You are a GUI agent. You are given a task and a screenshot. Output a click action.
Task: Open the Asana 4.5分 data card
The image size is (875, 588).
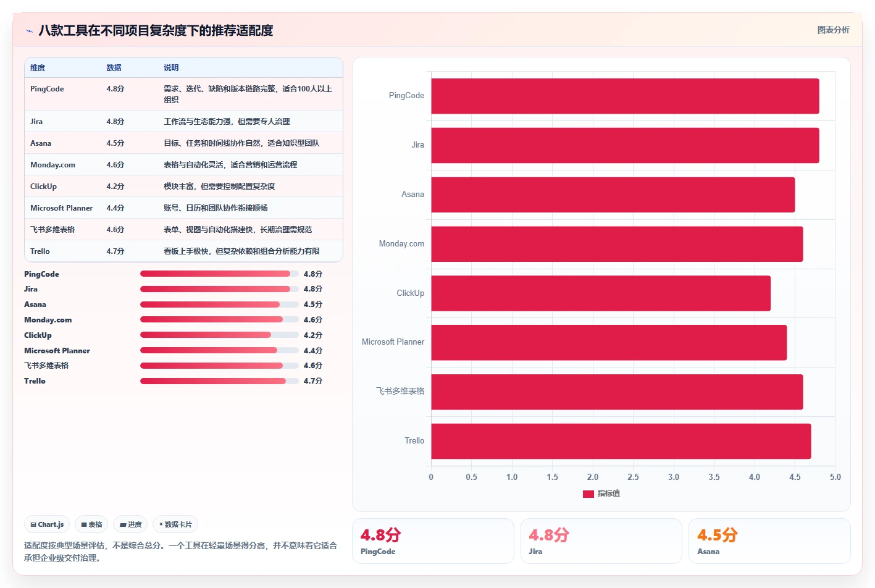(769, 541)
